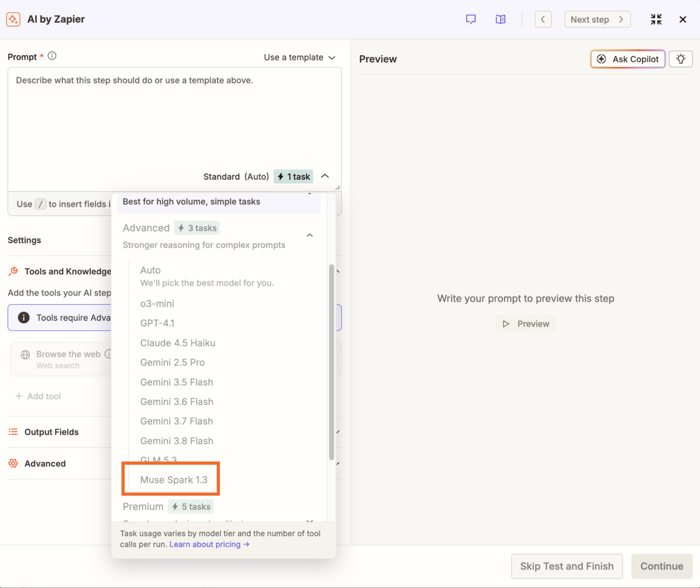Screen dimensions: 700x588
Task: Click the 1 task lightning badge
Action: 293,177
